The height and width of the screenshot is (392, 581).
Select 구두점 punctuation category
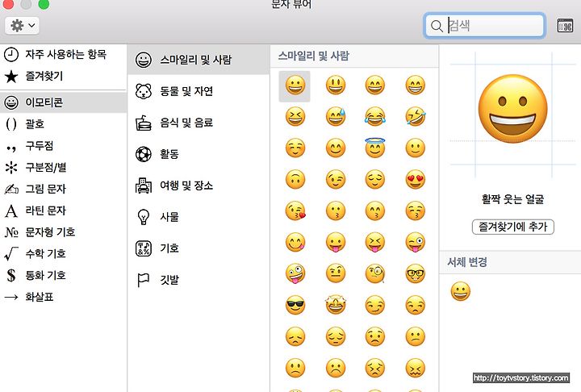pyautogui.click(x=64, y=146)
